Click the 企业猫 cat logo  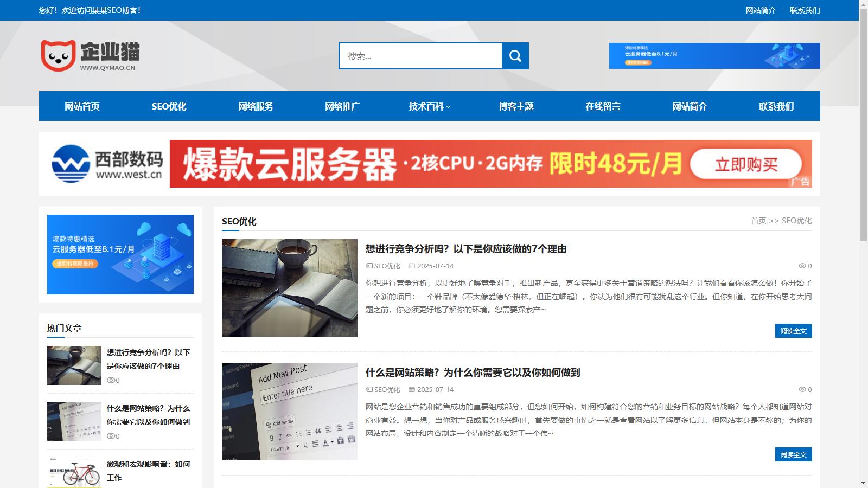tap(91, 55)
